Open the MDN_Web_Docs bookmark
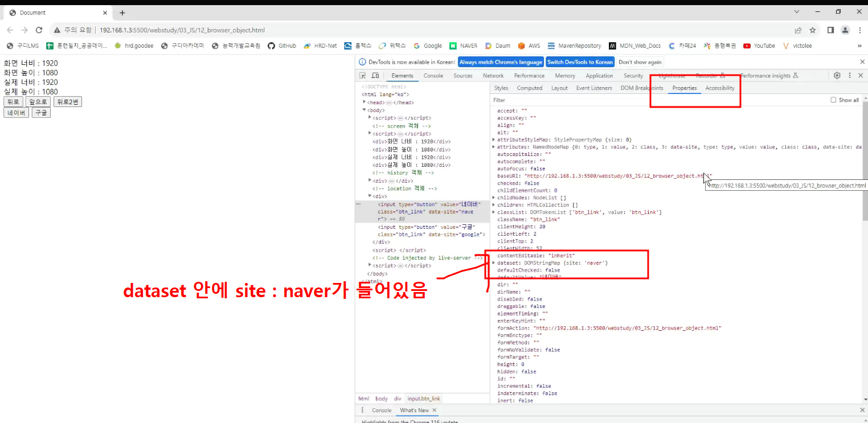This screenshot has width=868, height=423. 634,46
